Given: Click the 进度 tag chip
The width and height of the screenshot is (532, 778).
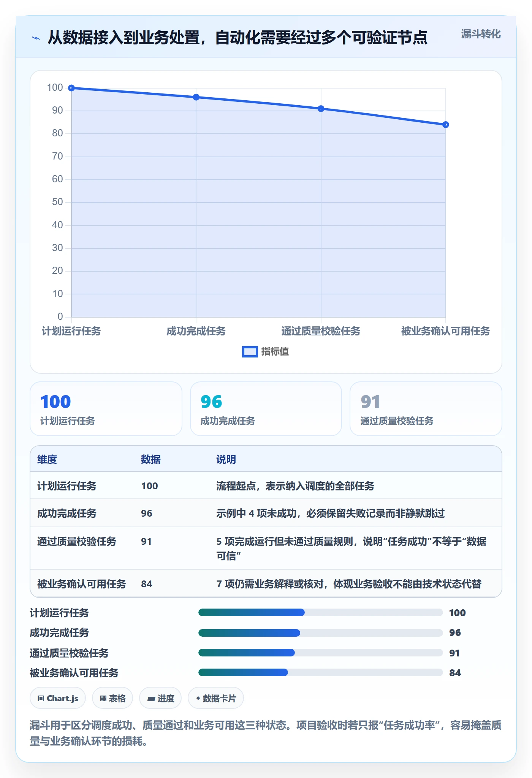Looking at the screenshot, I should (x=160, y=698).
